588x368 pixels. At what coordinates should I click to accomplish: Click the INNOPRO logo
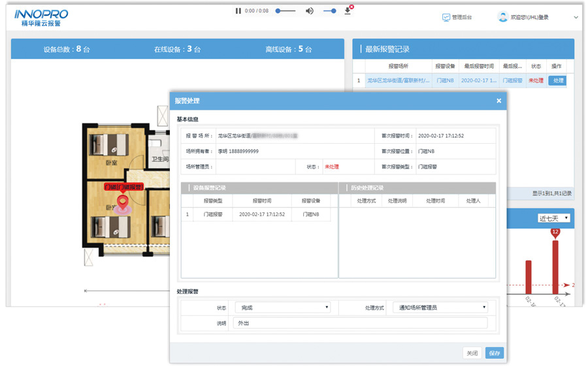[41, 18]
